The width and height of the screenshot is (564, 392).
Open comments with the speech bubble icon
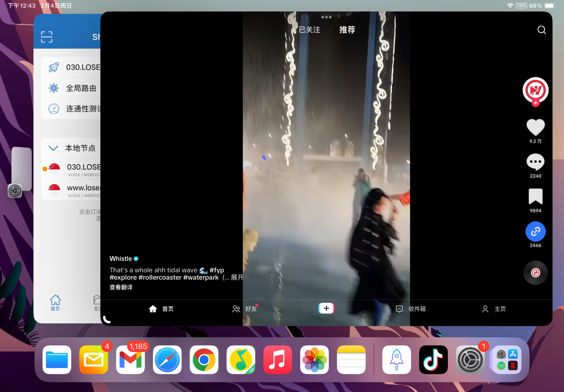pos(535,162)
